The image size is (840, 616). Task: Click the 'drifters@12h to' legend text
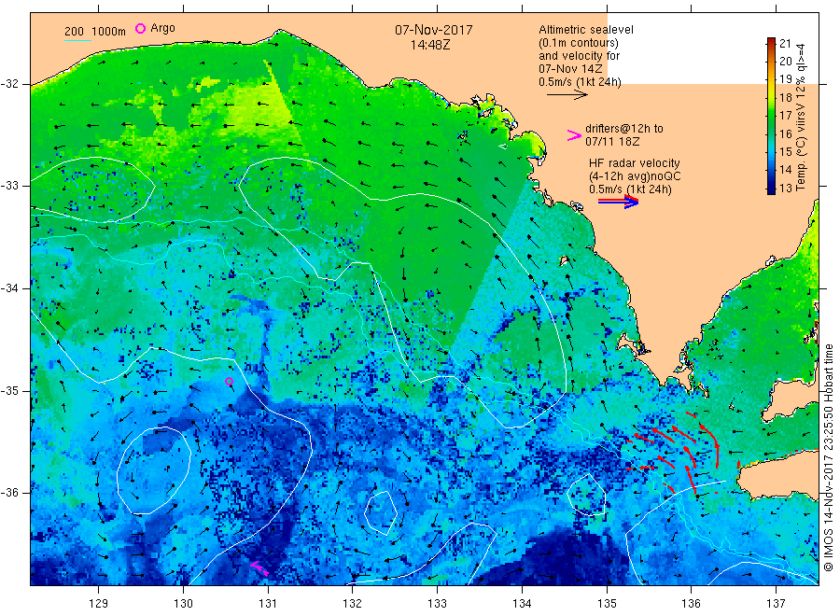point(624,129)
